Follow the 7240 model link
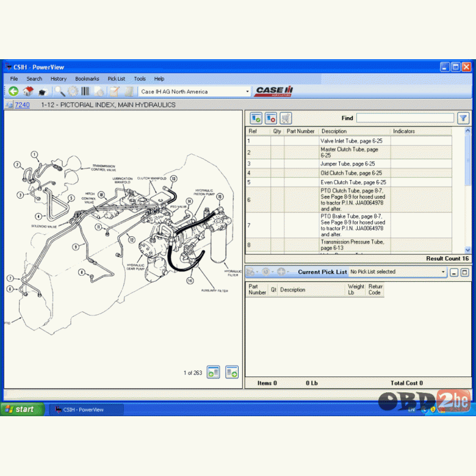 (22, 105)
